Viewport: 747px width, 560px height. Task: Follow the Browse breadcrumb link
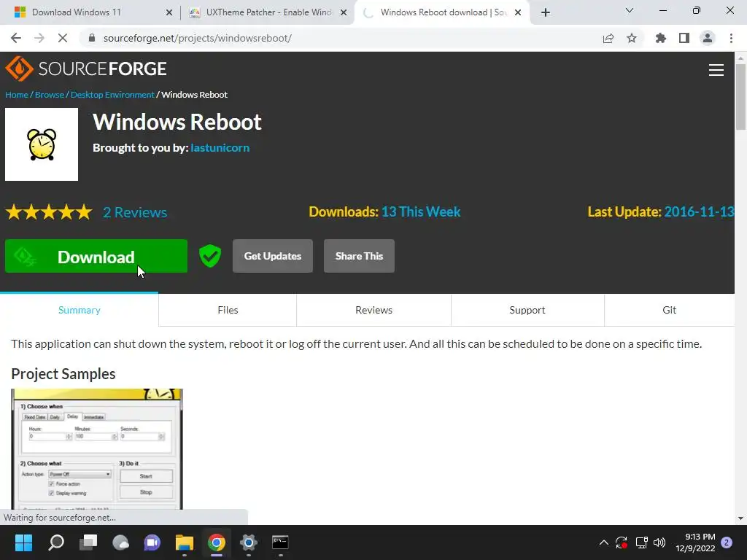pos(50,95)
